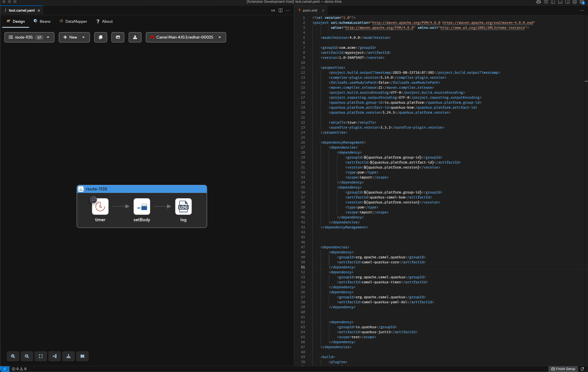Switch to vertical layout
588x372 pixels.
69,356
